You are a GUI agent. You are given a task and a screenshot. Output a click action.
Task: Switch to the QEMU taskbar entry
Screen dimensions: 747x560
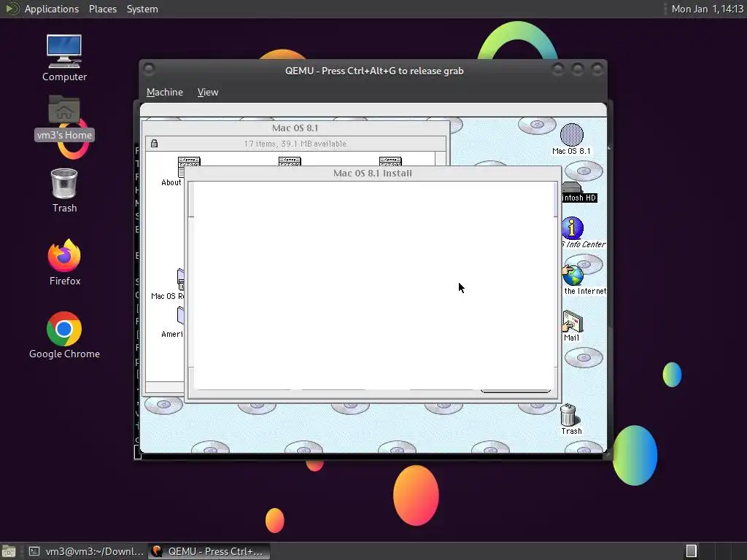(x=209, y=551)
